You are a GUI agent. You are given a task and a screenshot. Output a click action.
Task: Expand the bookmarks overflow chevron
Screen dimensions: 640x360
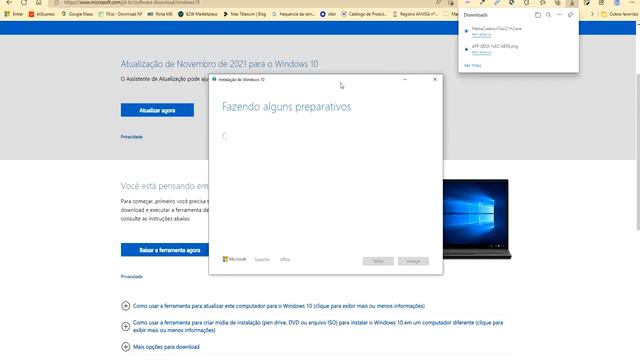tap(592, 14)
